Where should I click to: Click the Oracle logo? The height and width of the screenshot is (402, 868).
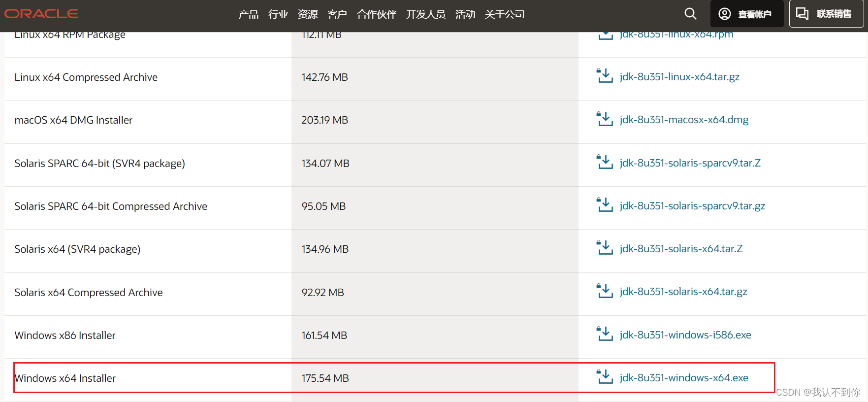click(x=41, y=14)
